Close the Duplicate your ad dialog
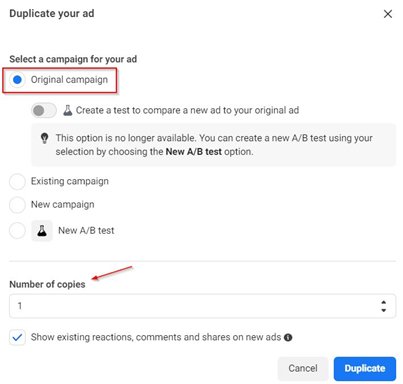This screenshot has height=384, width=403. click(388, 14)
